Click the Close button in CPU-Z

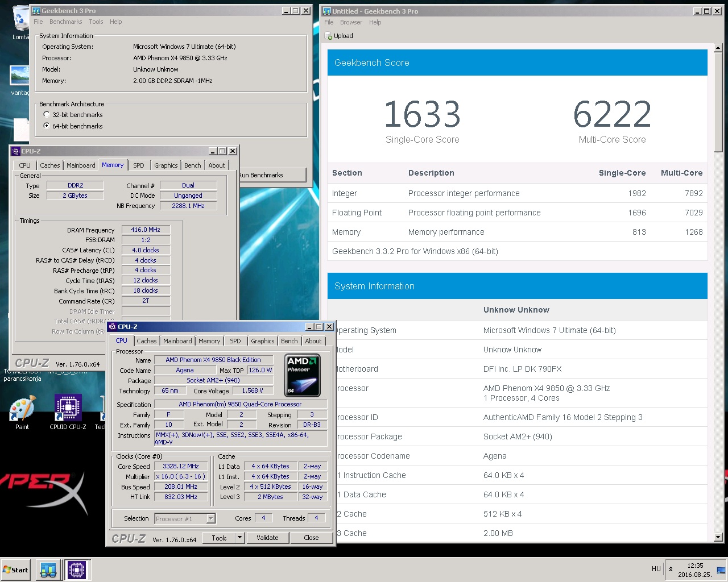[x=311, y=538]
